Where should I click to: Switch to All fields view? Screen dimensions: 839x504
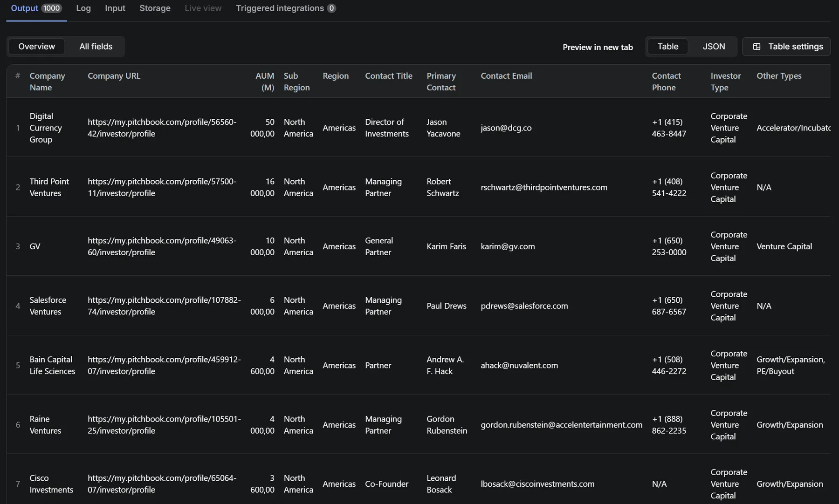(96, 47)
